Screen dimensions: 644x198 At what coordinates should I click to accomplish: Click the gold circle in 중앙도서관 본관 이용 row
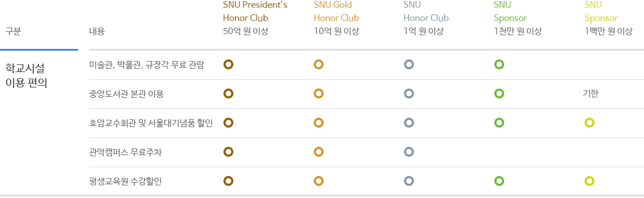[x=319, y=94]
